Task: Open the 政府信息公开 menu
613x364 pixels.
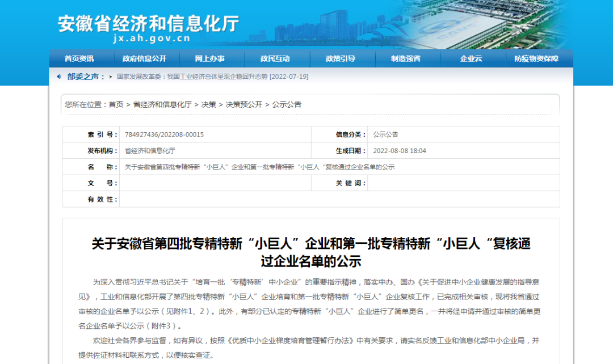Action: click(144, 58)
